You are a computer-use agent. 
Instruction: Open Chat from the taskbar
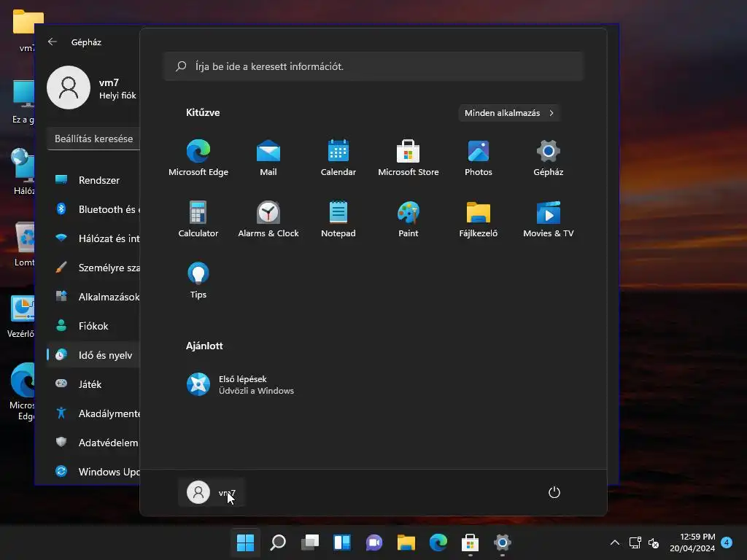coord(374,542)
